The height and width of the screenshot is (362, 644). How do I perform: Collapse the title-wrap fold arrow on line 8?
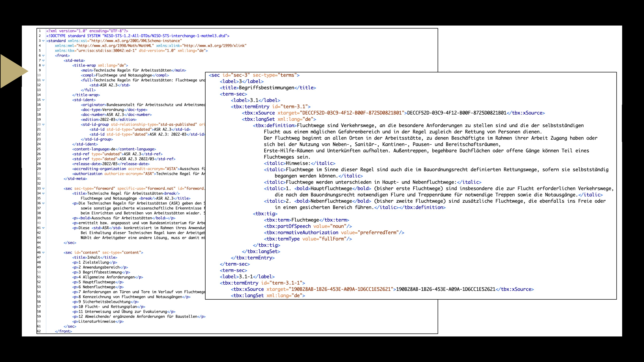[x=43, y=65]
